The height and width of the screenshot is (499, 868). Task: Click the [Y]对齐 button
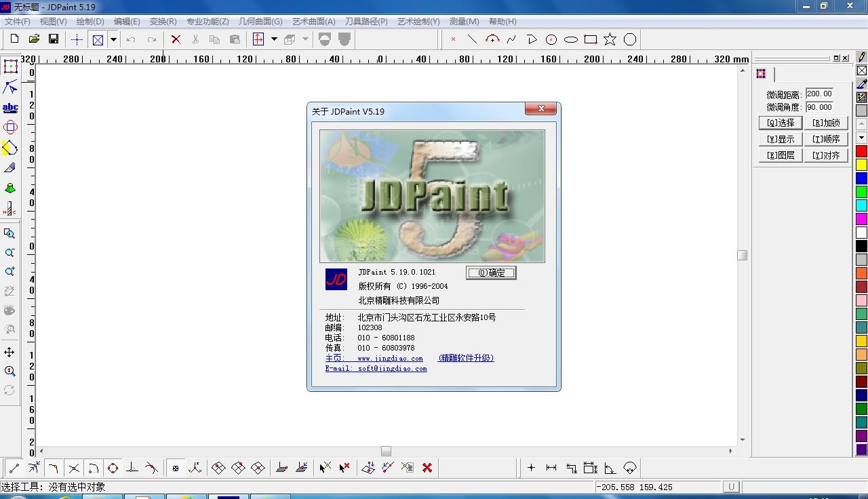(x=826, y=155)
